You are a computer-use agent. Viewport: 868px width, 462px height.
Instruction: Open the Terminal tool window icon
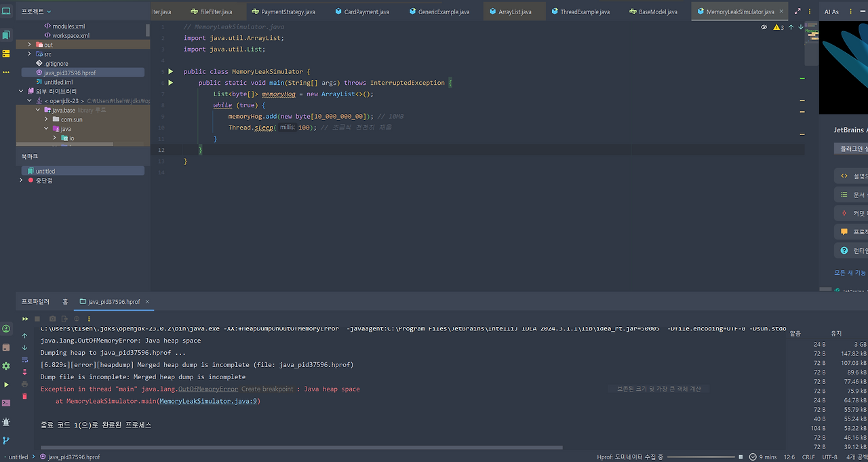click(5, 402)
